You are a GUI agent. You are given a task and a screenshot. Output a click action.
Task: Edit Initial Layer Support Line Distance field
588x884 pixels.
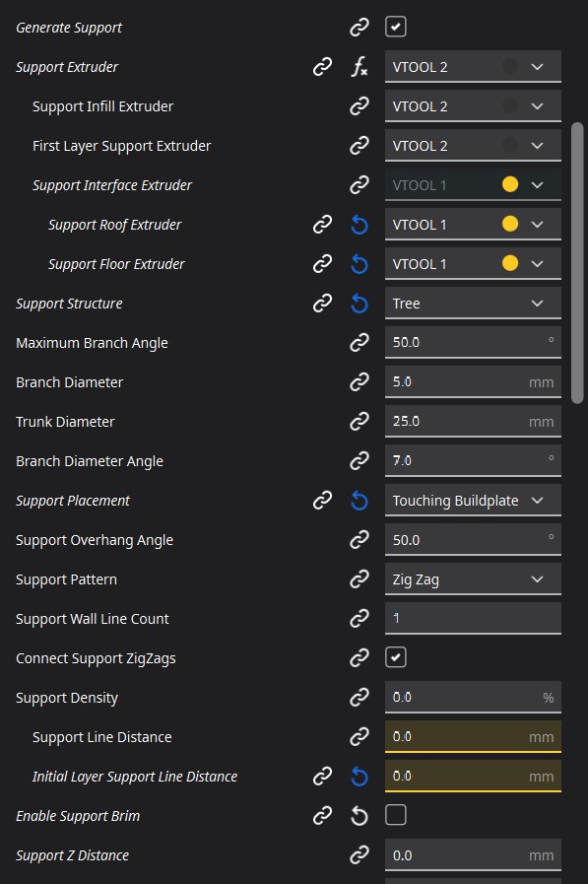tap(473, 777)
